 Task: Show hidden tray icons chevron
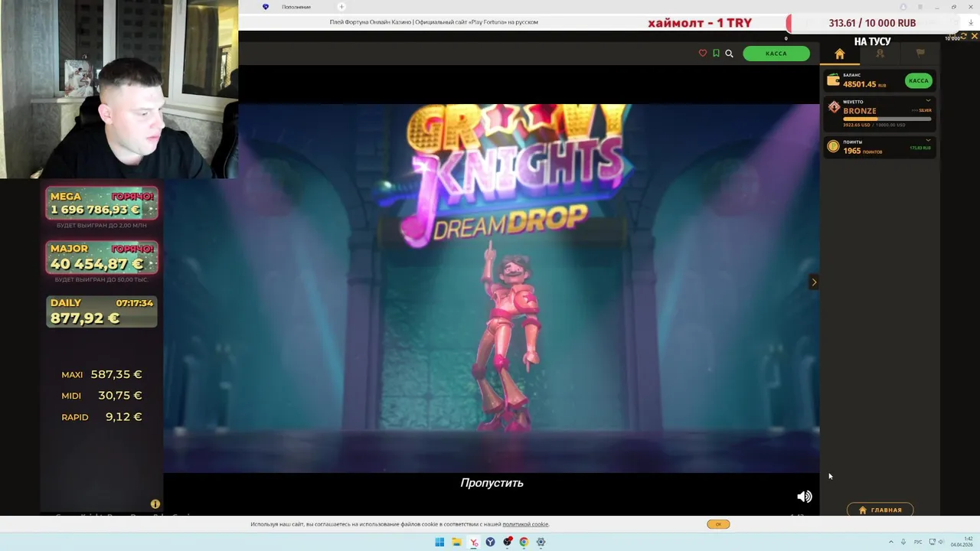[890, 542]
